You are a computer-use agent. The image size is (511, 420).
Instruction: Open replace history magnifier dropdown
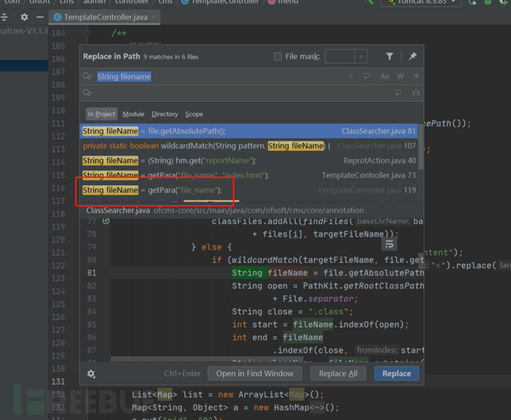click(x=87, y=93)
